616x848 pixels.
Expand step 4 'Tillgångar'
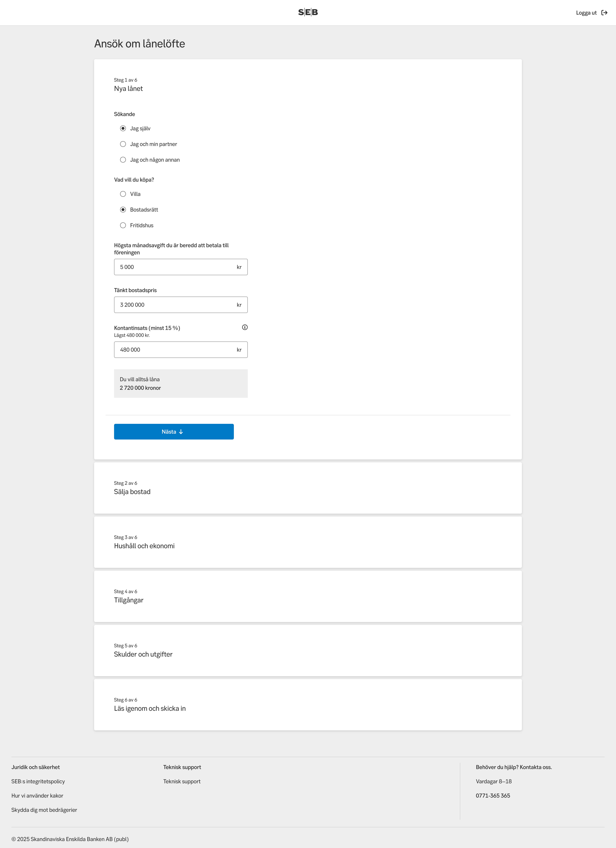coord(129,600)
